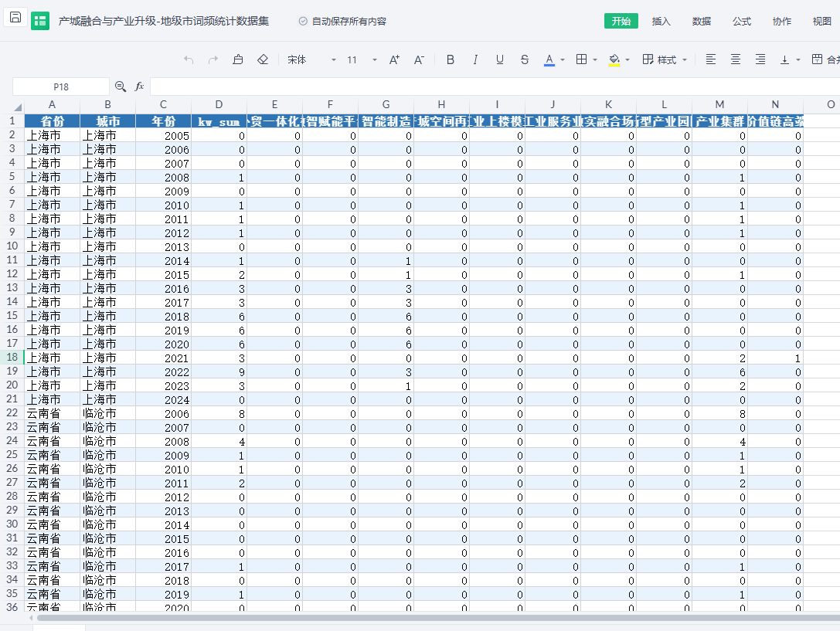Click the green spreadsheet app icon
Viewport: 840px width, 631px height.
(40, 21)
